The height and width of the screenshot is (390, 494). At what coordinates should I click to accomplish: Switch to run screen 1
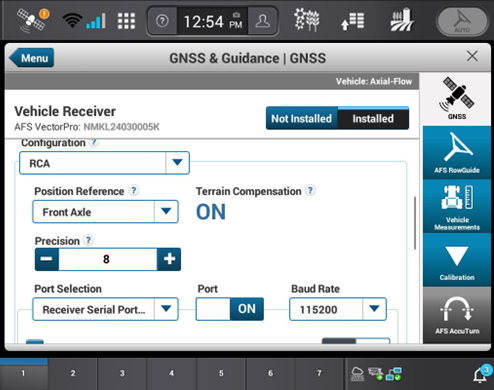[x=24, y=373]
